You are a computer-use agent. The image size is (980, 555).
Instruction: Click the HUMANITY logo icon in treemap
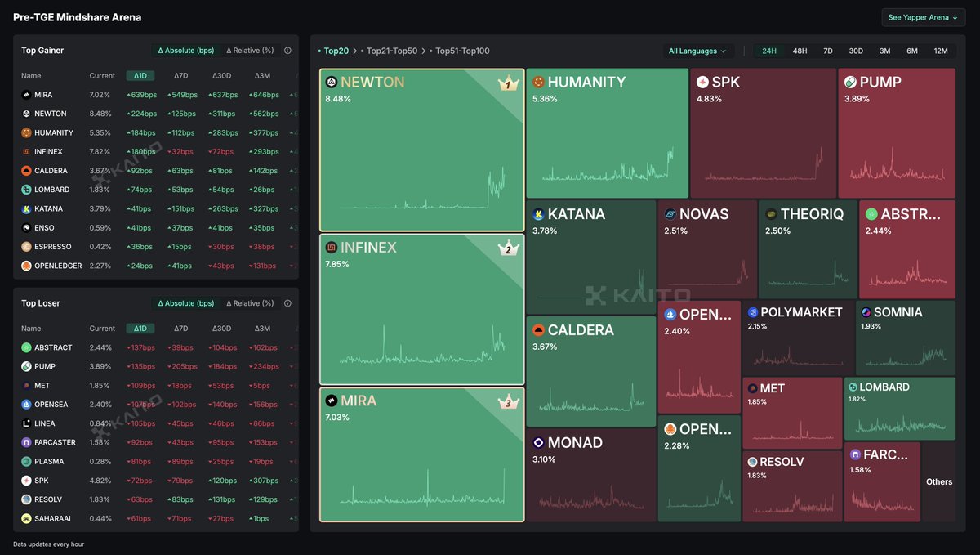click(x=538, y=83)
